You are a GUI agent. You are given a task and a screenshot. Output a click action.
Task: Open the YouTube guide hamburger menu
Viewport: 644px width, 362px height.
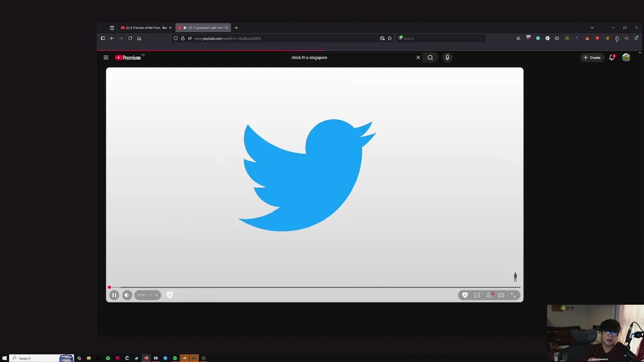106,57
